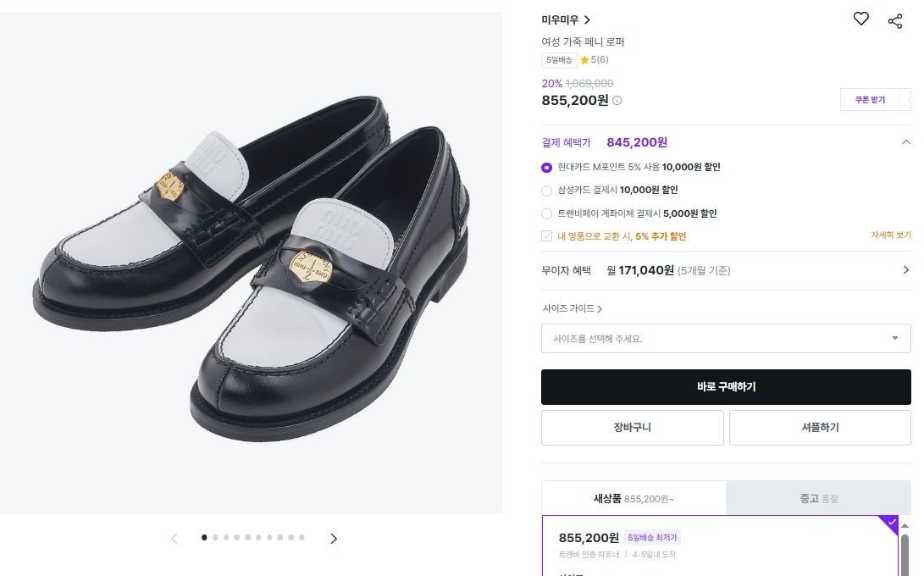
Task: Click the price info icon beside 855,200원
Action: coord(617,101)
